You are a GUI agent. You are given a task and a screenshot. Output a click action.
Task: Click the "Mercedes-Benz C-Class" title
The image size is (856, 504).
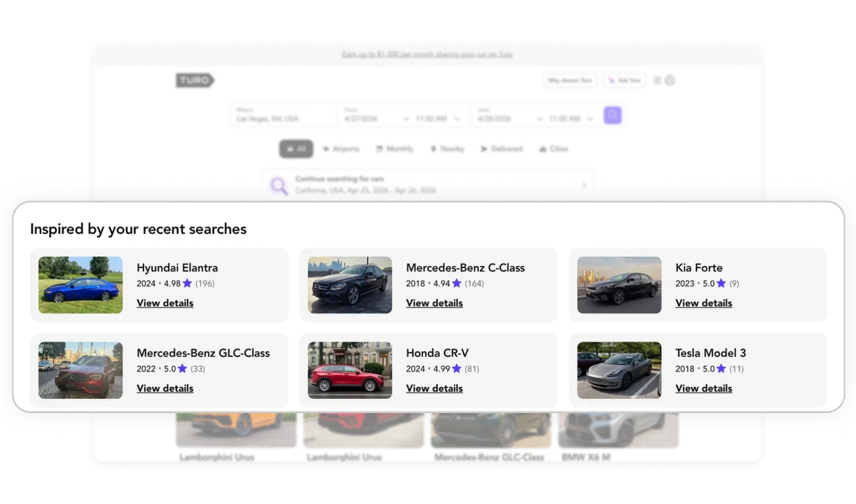465,267
